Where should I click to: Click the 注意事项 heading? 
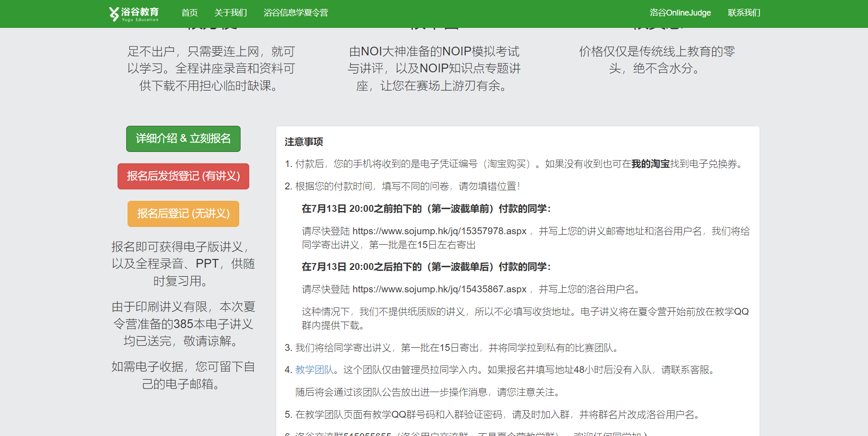(304, 142)
